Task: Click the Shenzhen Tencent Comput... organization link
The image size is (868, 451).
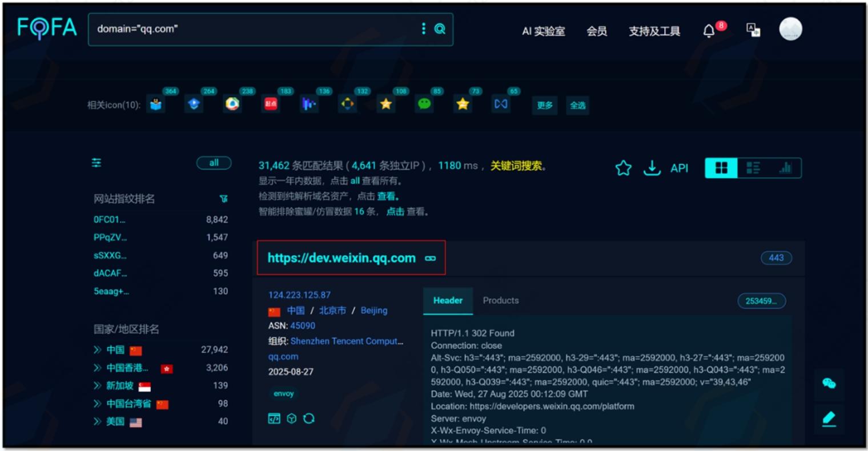Action: (347, 341)
